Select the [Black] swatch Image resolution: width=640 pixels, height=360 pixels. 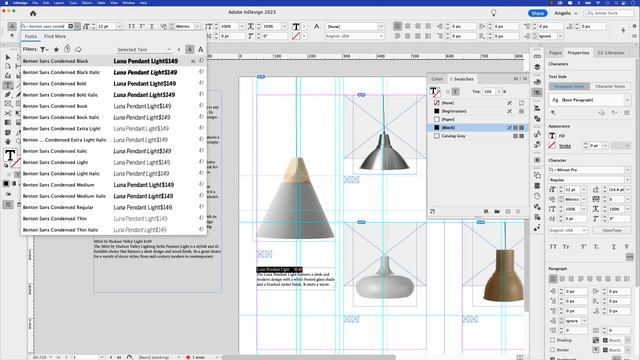pyautogui.click(x=478, y=128)
